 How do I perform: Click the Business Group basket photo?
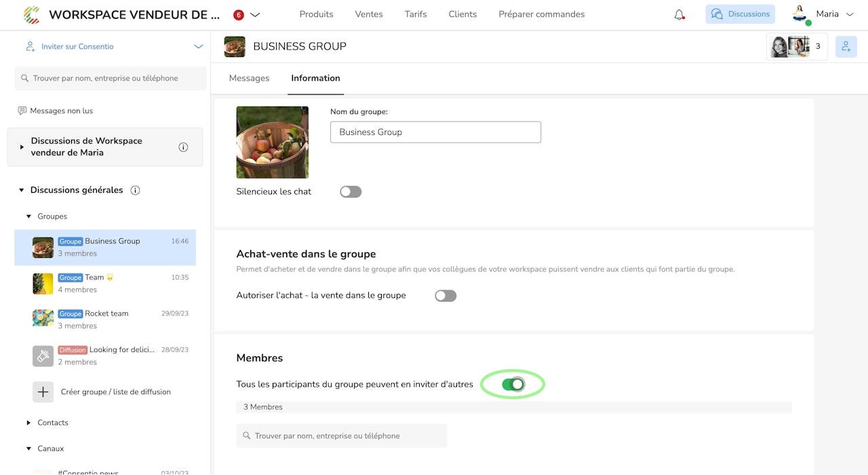click(272, 142)
